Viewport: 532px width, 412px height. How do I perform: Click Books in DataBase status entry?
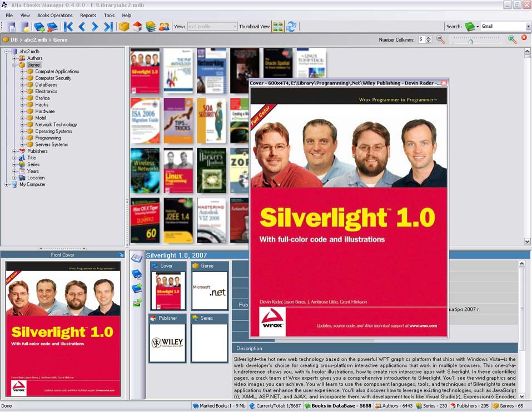(337, 405)
